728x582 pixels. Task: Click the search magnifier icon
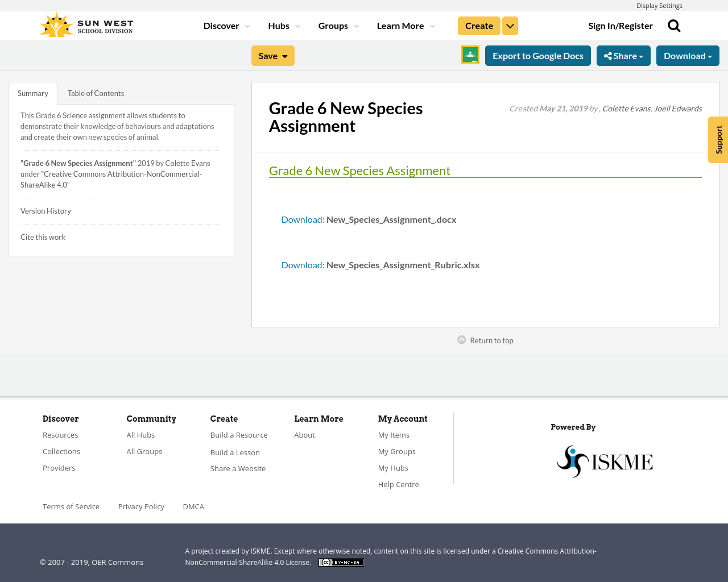tap(674, 26)
